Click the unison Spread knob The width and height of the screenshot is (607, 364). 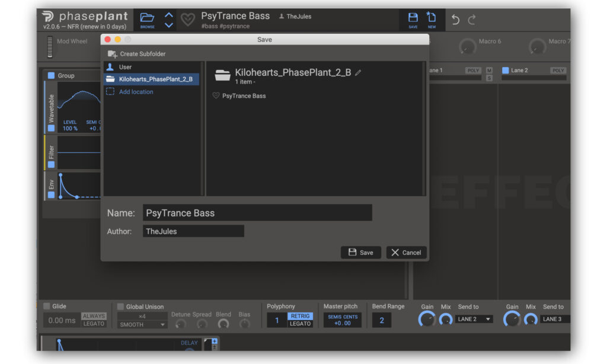[x=202, y=324]
